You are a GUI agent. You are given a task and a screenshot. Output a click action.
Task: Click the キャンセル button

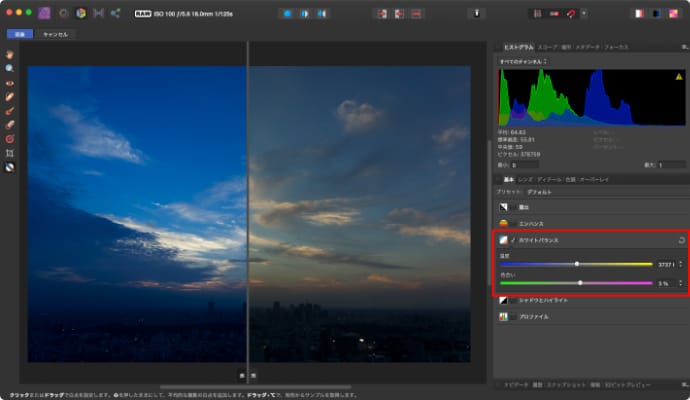(x=55, y=34)
